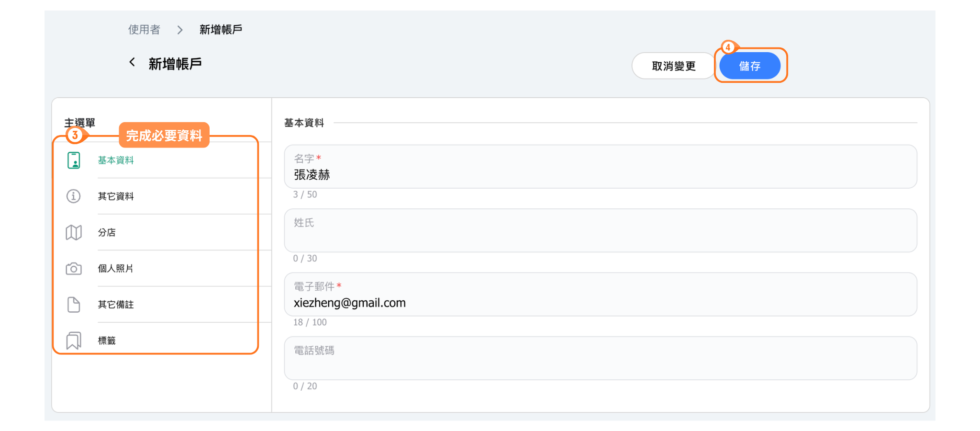Click the basic info ID card icon

[74, 160]
